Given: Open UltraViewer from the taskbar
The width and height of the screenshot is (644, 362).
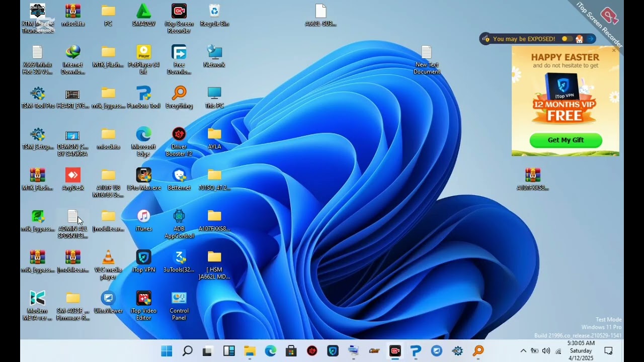Looking at the screenshot, I should [436, 351].
